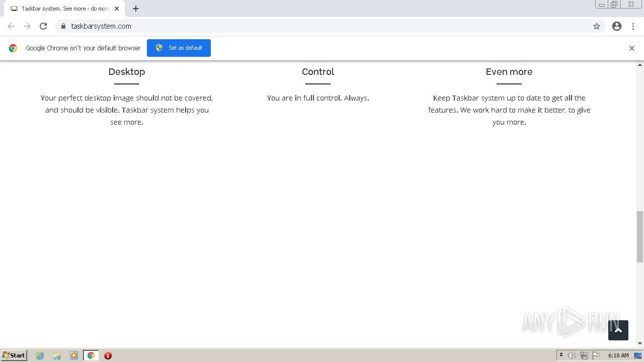Image resolution: width=644 pixels, height=362 pixels.
Task: Go back to previous page
Action: (x=11, y=26)
